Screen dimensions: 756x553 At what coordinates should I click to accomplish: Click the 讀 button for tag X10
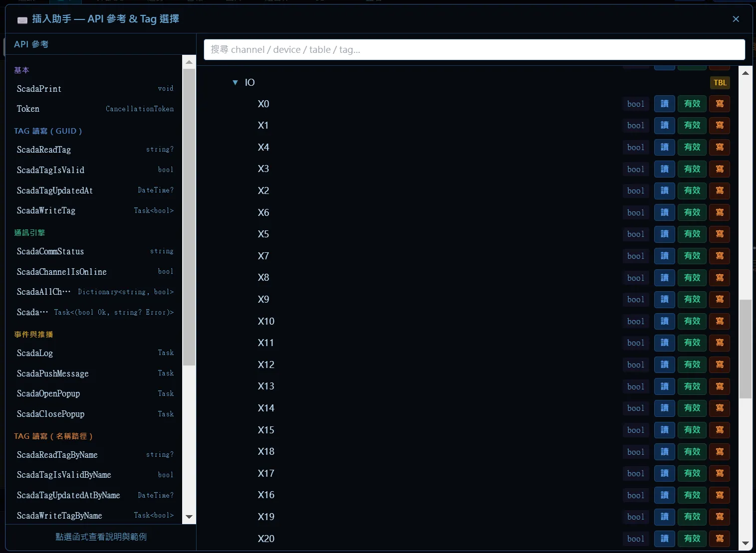point(664,321)
